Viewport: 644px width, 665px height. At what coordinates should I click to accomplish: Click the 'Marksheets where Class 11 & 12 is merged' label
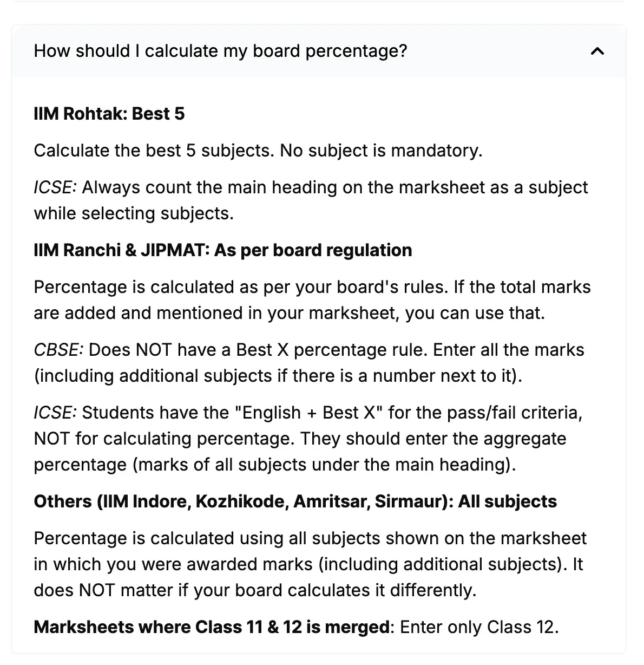pos(212,627)
